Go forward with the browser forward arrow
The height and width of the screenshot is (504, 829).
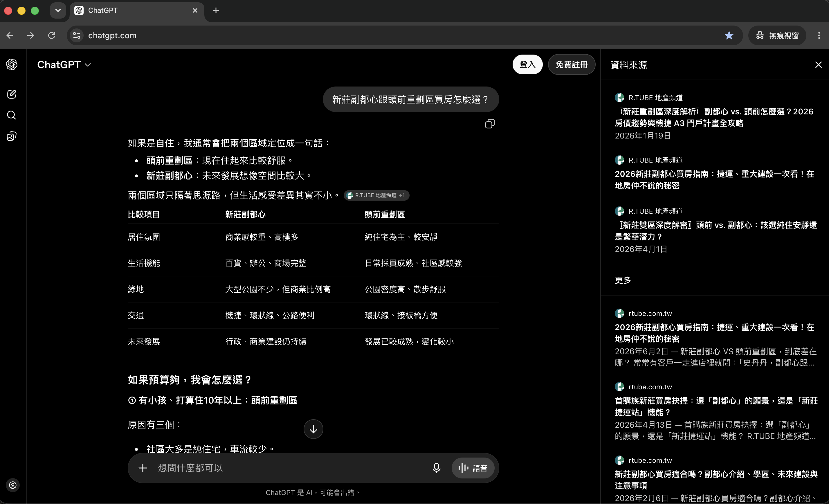pos(30,35)
